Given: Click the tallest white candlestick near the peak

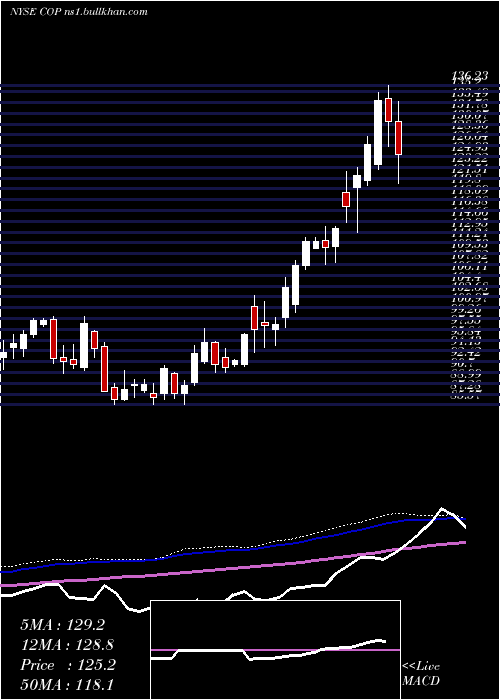Looking at the screenshot, I should (378, 133).
